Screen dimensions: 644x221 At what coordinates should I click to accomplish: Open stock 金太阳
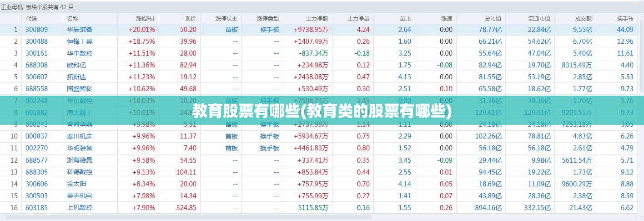click(76, 184)
